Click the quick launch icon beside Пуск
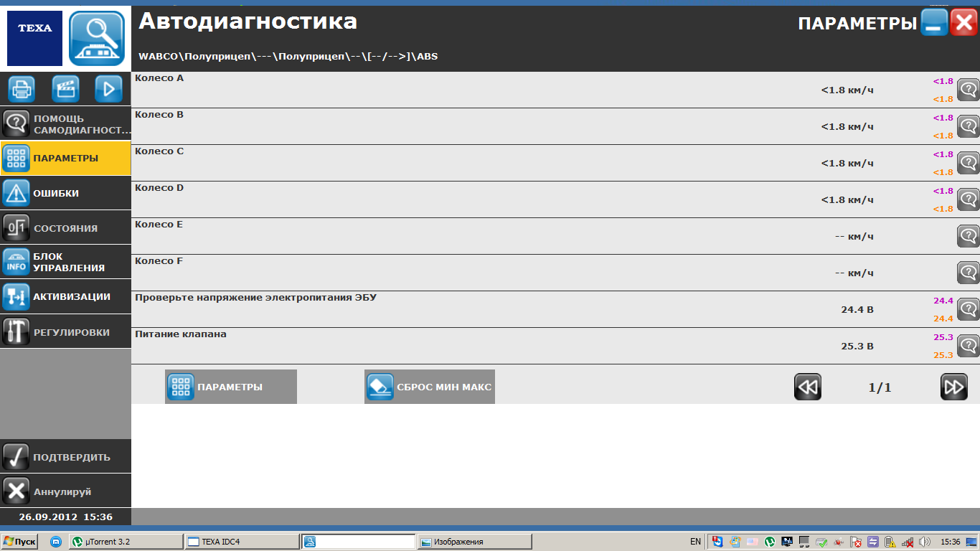 coord(55,542)
